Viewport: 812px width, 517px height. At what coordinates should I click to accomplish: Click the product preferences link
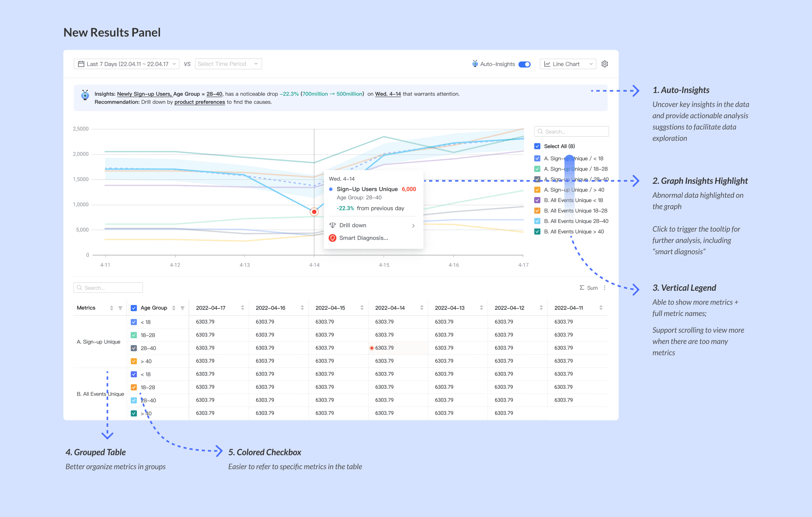click(x=199, y=102)
